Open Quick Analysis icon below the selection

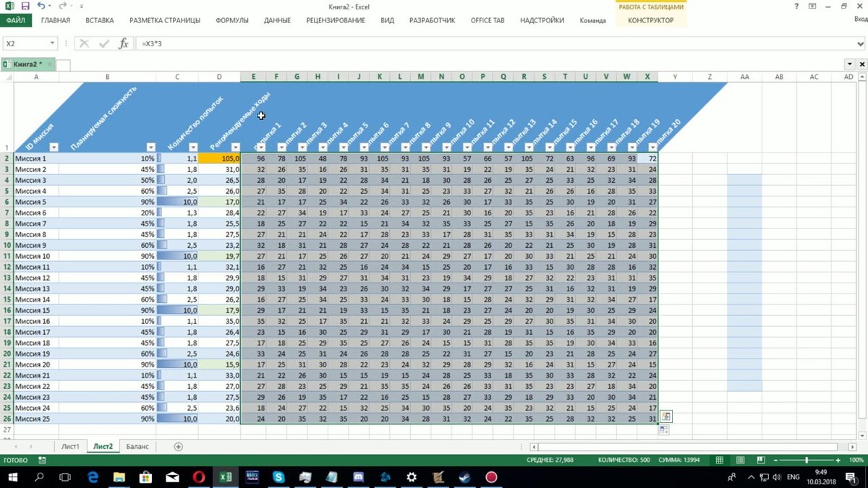pos(665,416)
